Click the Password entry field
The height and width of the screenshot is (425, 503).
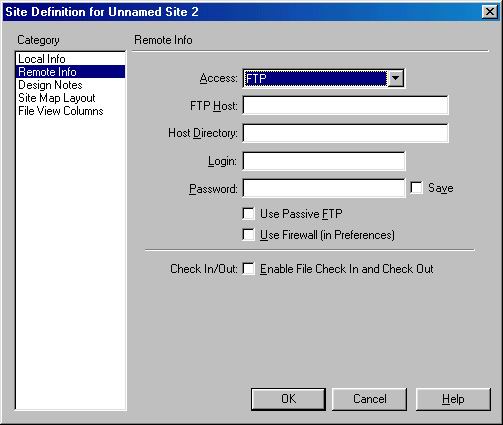pos(324,188)
